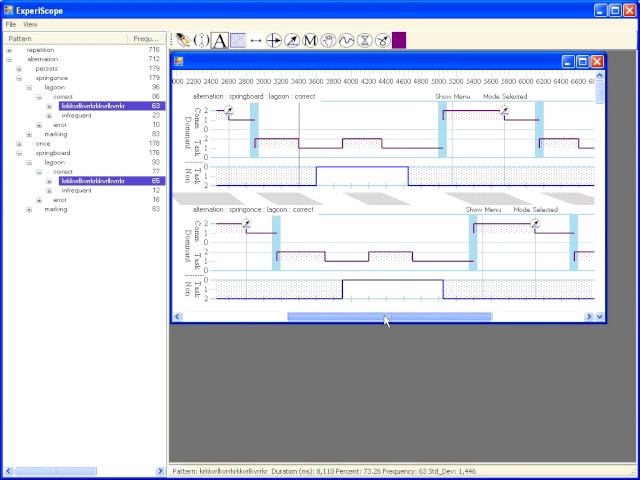This screenshot has width=640, height=480.
Task: Click the chart window scroll up arrow
Action: (600, 75)
